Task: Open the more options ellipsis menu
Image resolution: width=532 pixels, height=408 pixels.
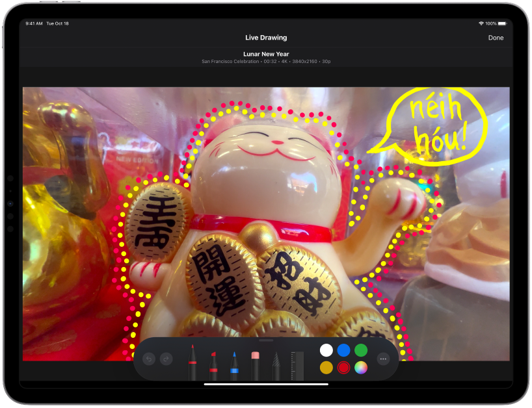Action: (382, 359)
